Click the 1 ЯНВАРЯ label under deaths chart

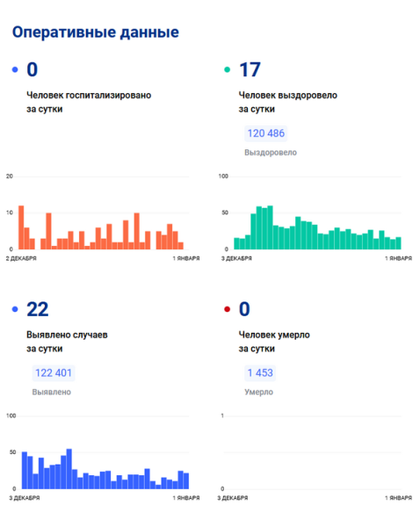pyautogui.click(x=399, y=498)
